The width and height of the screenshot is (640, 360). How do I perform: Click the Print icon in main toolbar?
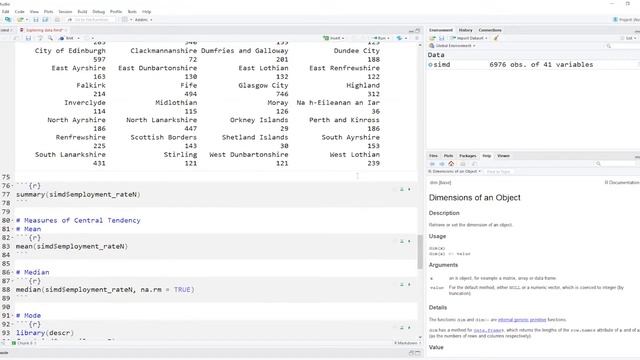(57, 20)
